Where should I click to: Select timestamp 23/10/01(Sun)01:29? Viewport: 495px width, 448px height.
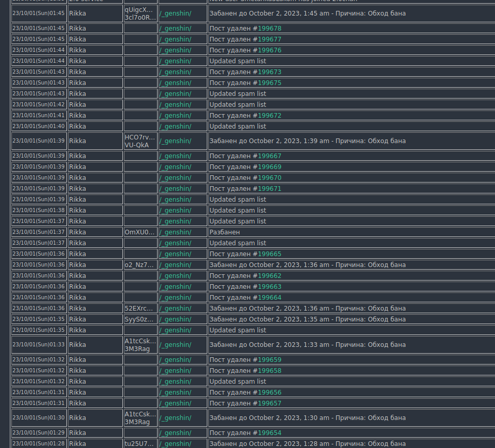click(x=38, y=432)
